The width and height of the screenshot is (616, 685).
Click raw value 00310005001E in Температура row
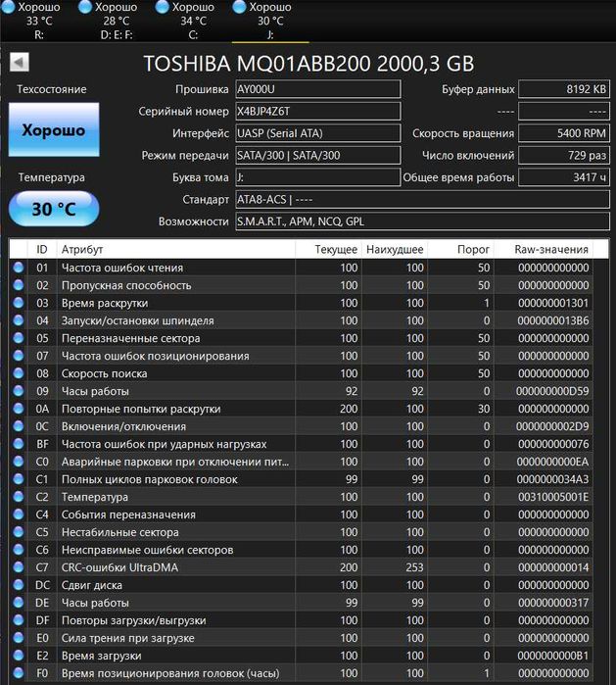point(553,497)
